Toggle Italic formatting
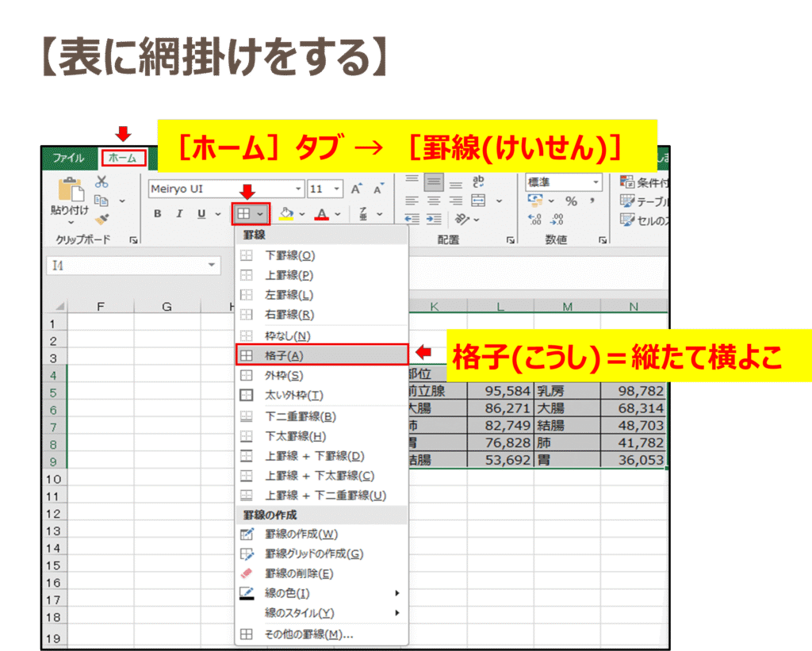812x651 pixels. [179, 214]
